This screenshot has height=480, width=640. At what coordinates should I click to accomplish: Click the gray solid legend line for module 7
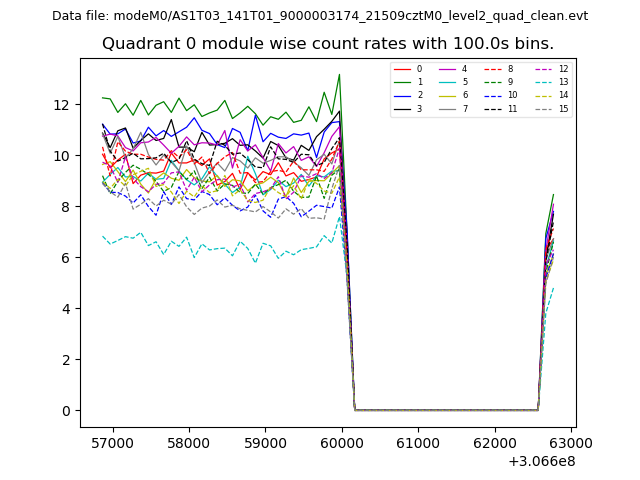click(449, 109)
